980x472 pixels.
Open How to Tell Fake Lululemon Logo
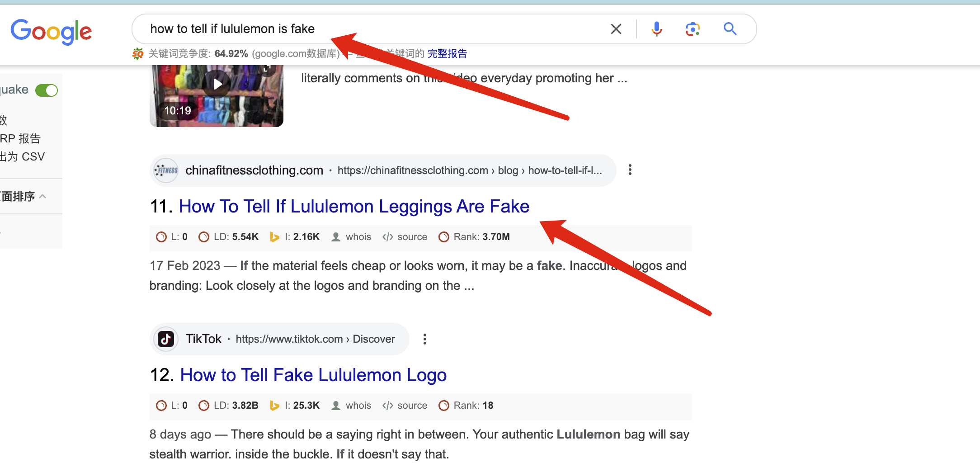point(313,375)
